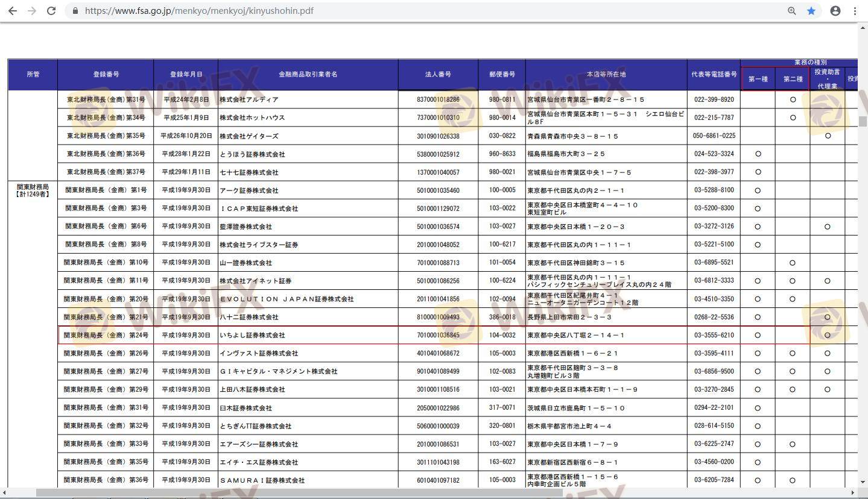This screenshot has width=868, height=499.
Task: Select company name エイチ・エス証券株式会社
Action: coord(259,462)
